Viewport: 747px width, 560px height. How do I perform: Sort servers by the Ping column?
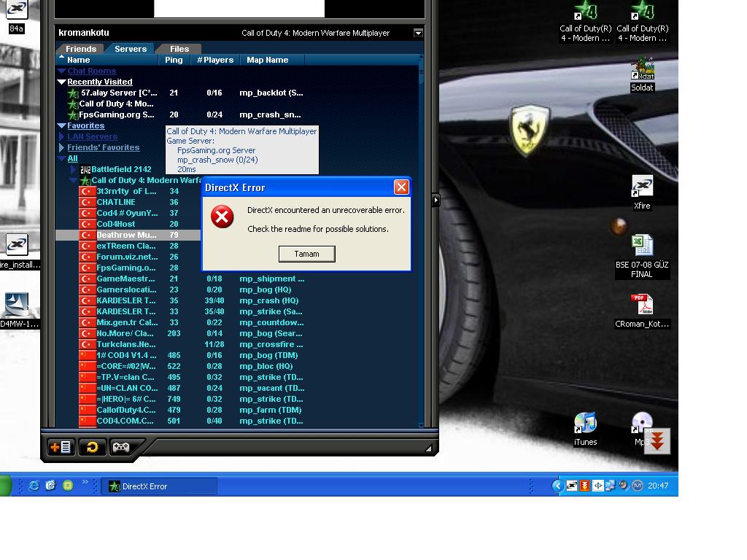[x=174, y=60]
